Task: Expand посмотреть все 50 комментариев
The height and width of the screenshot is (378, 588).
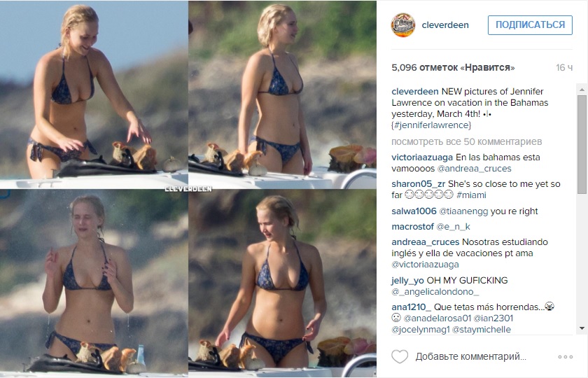Action: 466,141
